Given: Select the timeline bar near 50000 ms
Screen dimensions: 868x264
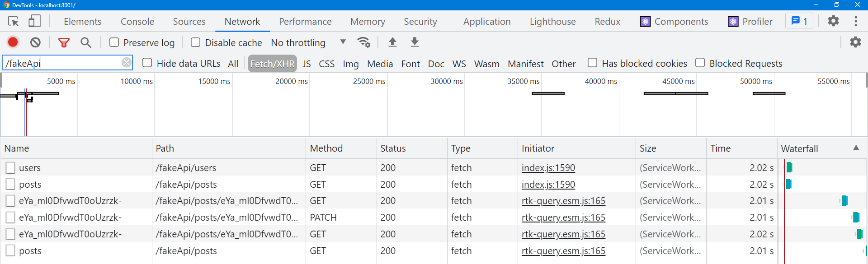Looking at the screenshot, I should (x=769, y=93).
